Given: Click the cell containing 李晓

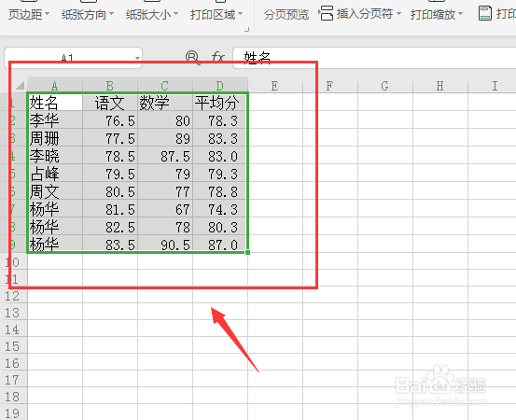Looking at the screenshot, I should point(55,156).
